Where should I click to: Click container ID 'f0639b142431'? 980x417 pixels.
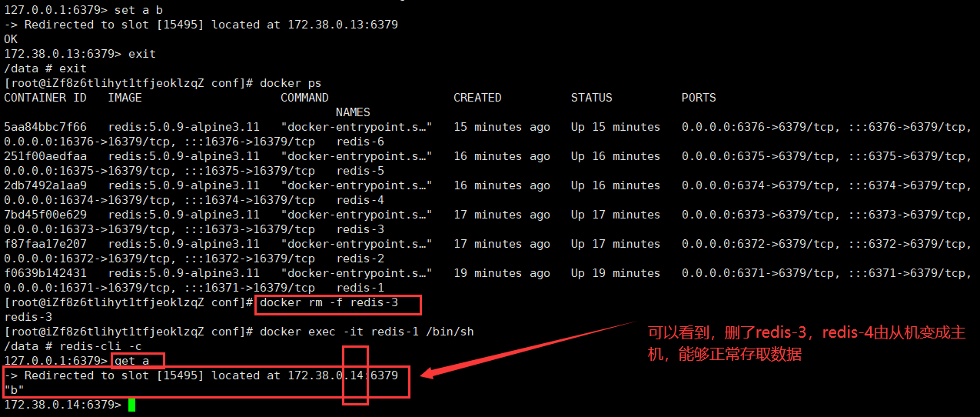tap(45, 273)
